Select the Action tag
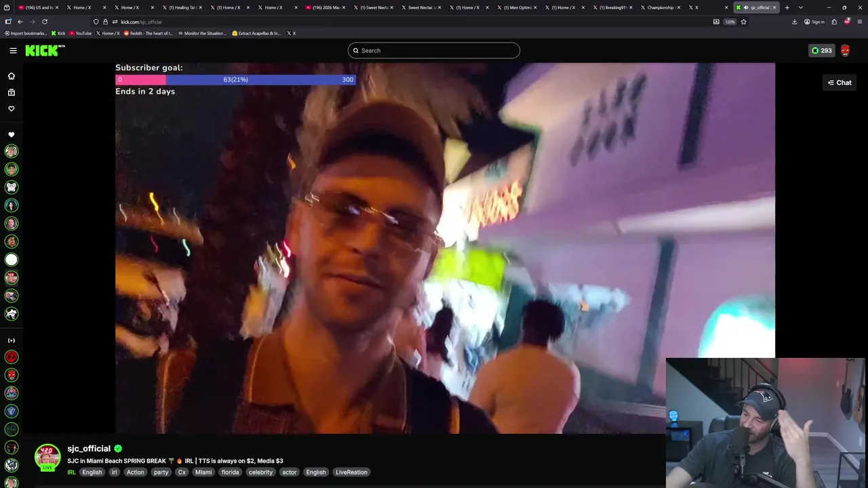The image size is (868, 488). click(x=136, y=472)
